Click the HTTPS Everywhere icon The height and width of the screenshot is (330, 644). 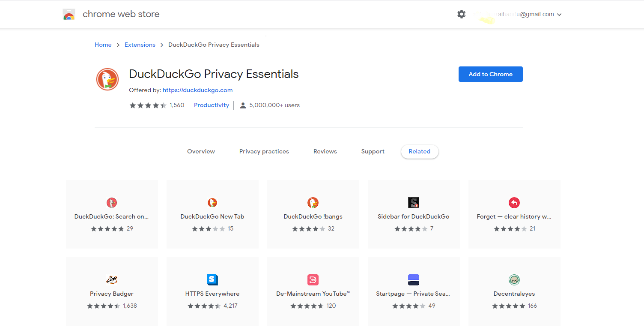[212, 280]
